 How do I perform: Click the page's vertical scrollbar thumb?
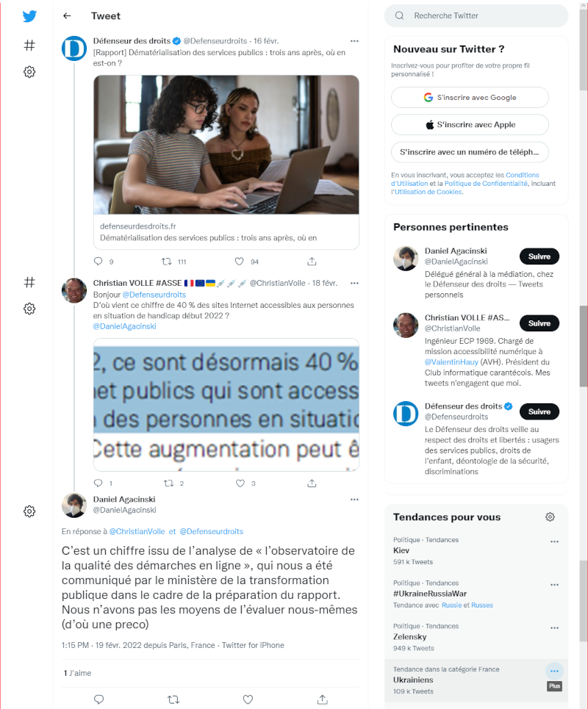tap(584, 346)
